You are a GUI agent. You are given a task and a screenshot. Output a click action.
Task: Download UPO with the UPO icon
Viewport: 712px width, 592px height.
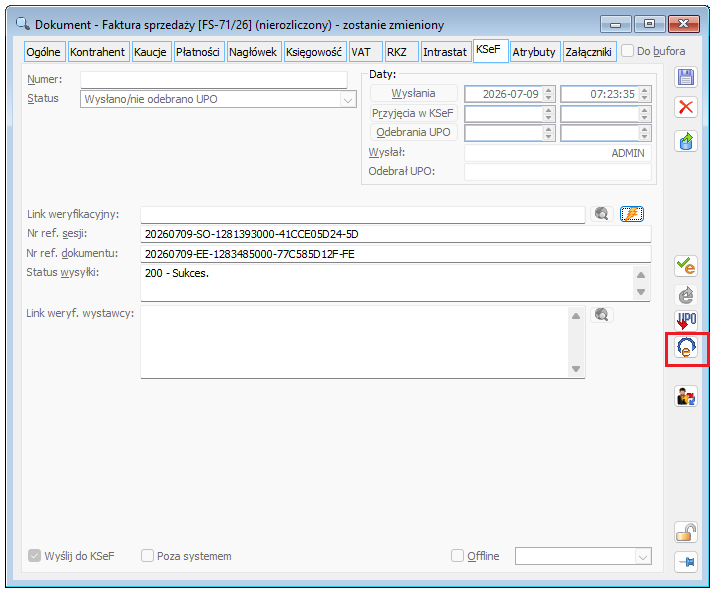(x=686, y=320)
